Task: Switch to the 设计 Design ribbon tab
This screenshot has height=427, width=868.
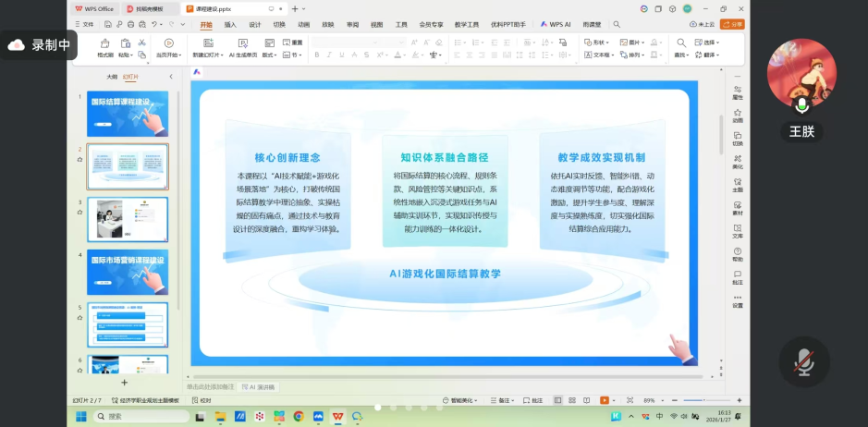Action: click(254, 25)
